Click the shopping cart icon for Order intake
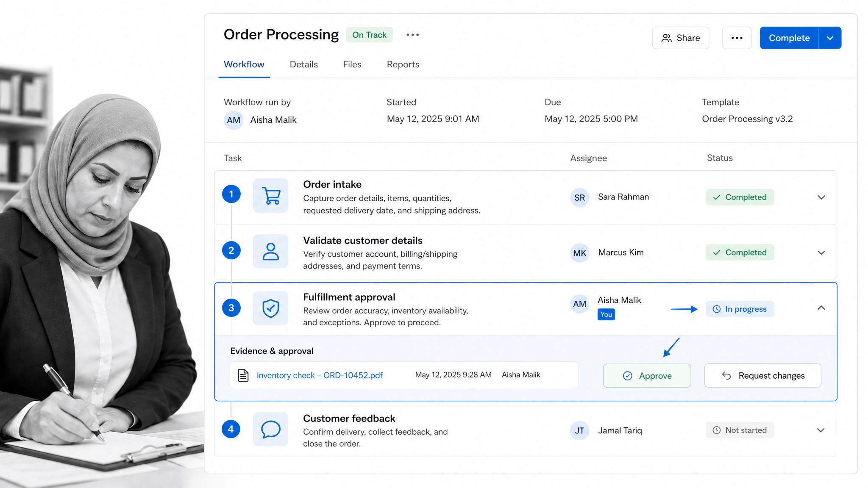This screenshot has width=868, height=488. pyautogui.click(x=270, y=195)
